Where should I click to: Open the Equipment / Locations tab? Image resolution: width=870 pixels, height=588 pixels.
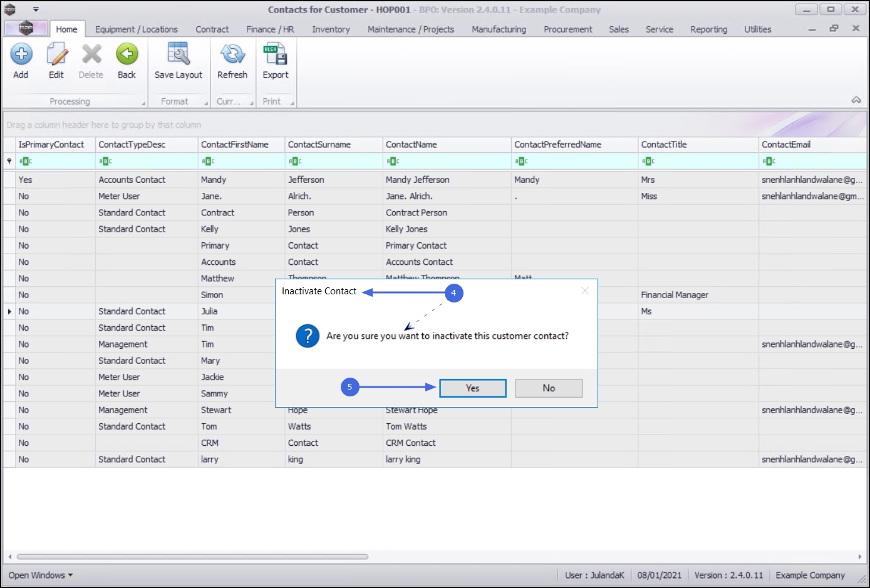(137, 29)
